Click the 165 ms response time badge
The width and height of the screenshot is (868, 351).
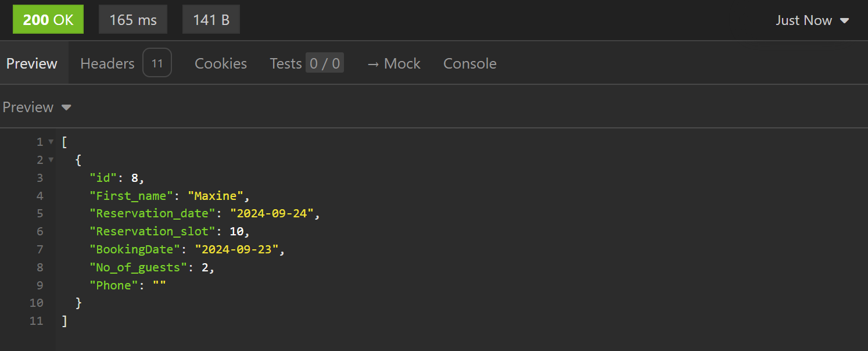(x=133, y=20)
